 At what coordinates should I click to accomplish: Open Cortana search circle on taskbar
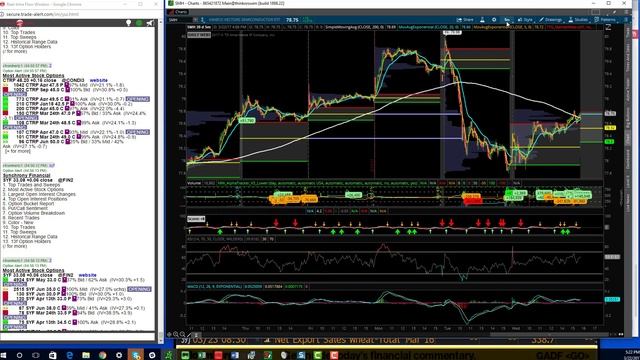coord(19,356)
